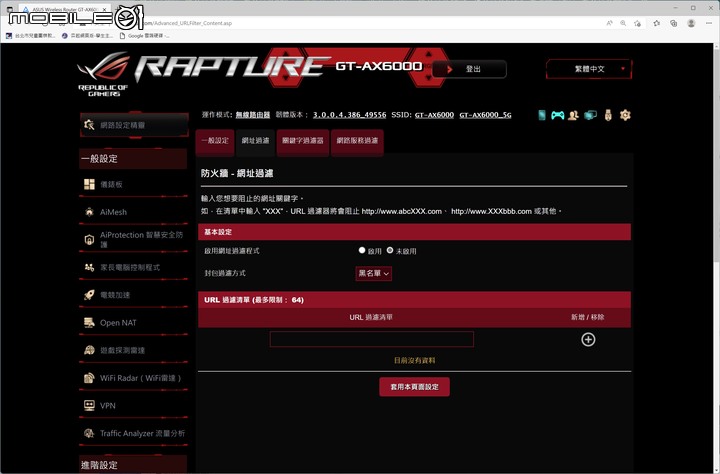Open AiProtection 智慧安全防護 in the sidebar
720x474 pixels.
click(134, 239)
